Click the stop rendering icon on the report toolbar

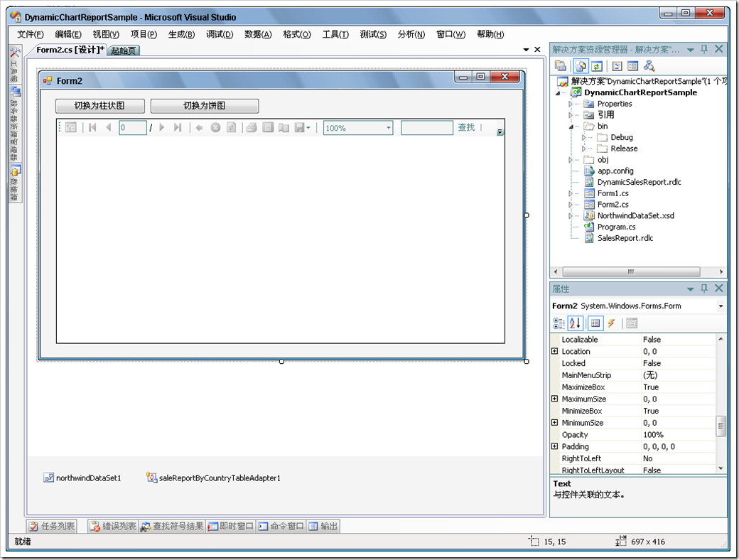click(x=215, y=128)
